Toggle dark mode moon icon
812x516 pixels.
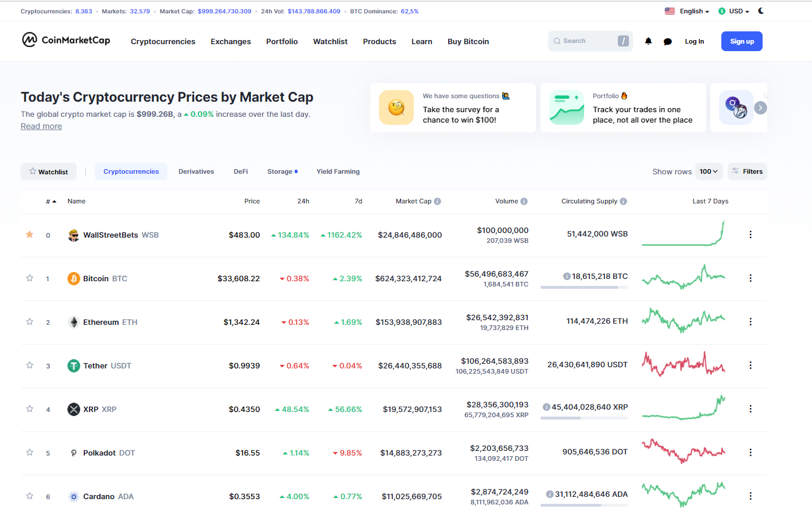(x=761, y=11)
